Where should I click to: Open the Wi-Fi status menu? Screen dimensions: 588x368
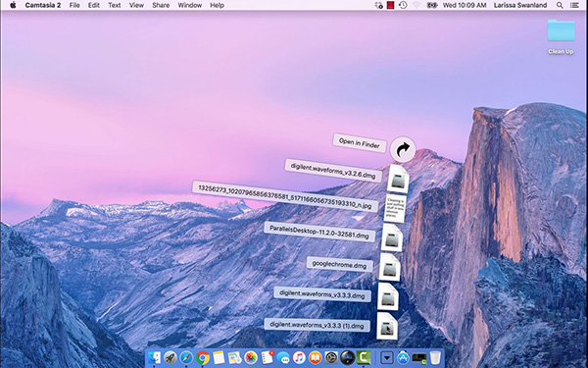416,5
